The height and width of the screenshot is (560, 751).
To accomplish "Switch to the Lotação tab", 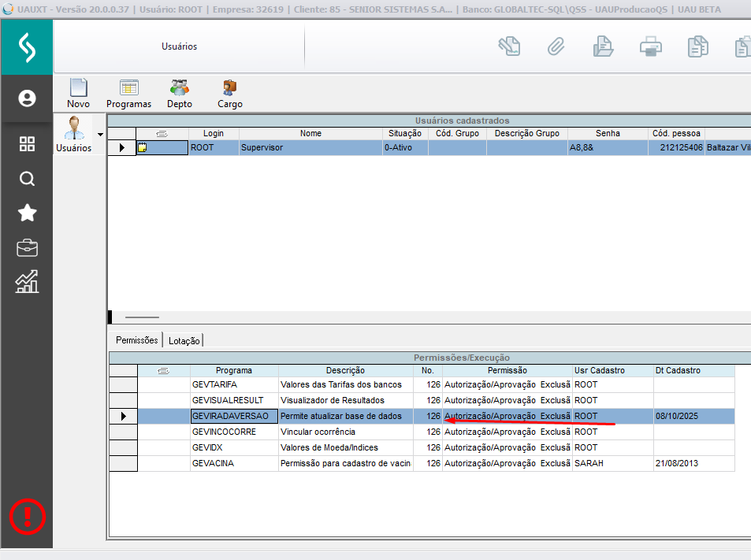I will 184,340.
